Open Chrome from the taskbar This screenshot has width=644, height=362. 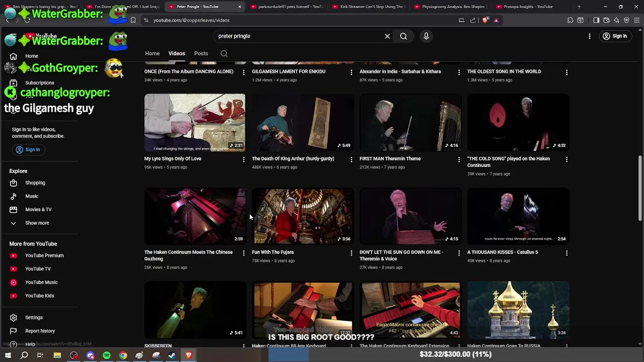click(x=123, y=355)
